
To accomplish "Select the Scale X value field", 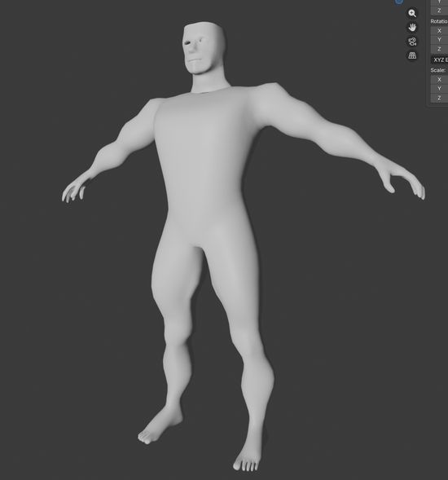I will coord(439,80).
